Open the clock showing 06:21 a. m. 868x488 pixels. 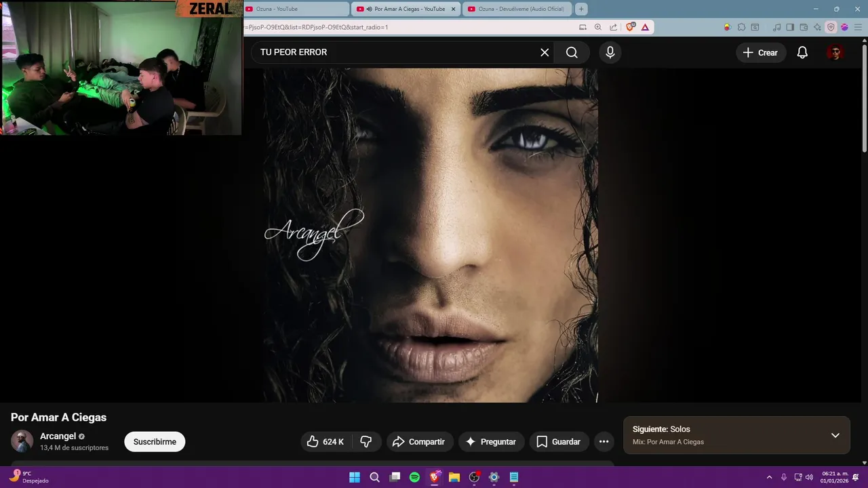tap(834, 477)
